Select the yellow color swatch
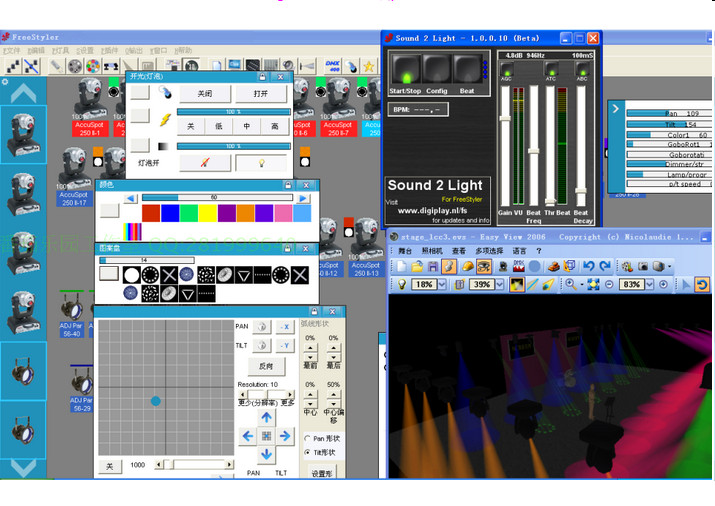 207,213
